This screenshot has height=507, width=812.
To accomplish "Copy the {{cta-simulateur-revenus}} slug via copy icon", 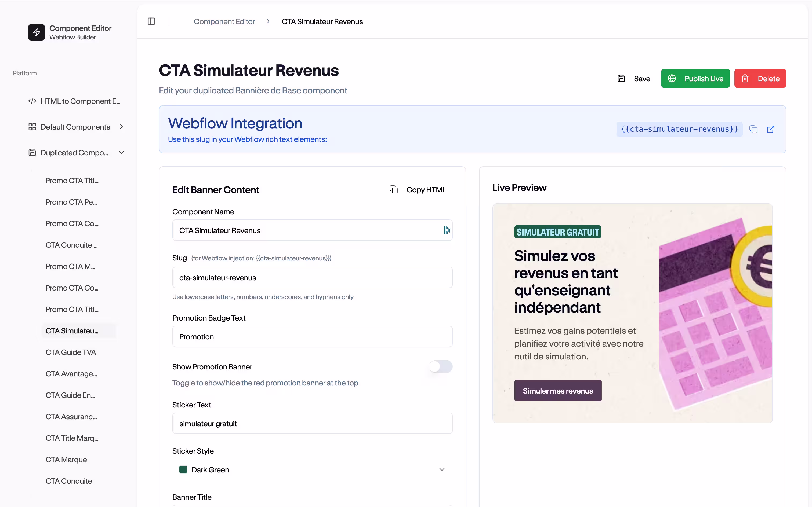I will pyautogui.click(x=754, y=129).
